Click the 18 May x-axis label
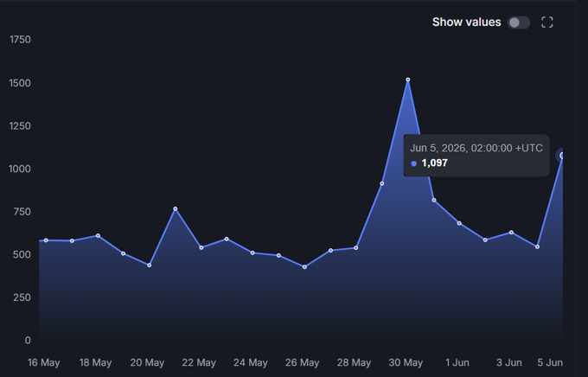 (x=95, y=363)
